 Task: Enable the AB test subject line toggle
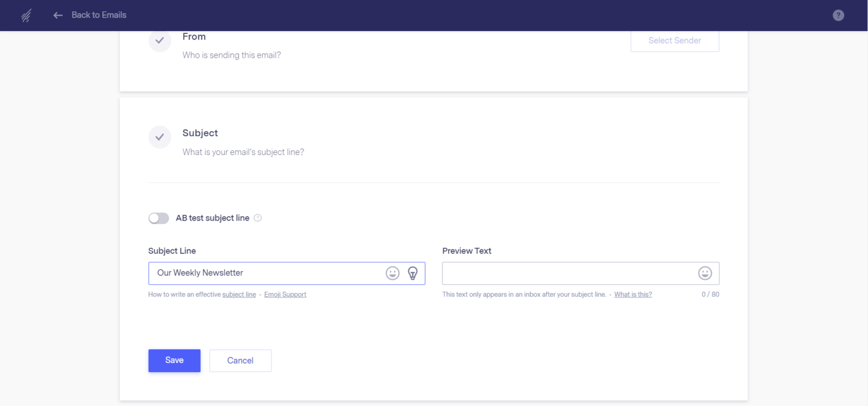pyautogui.click(x=159, y=218)
